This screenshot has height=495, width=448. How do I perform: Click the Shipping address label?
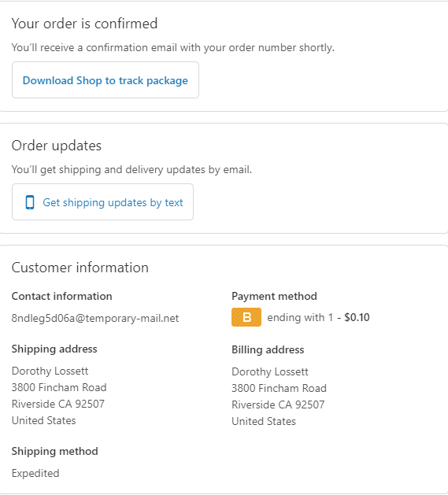(x=54, y=349)
